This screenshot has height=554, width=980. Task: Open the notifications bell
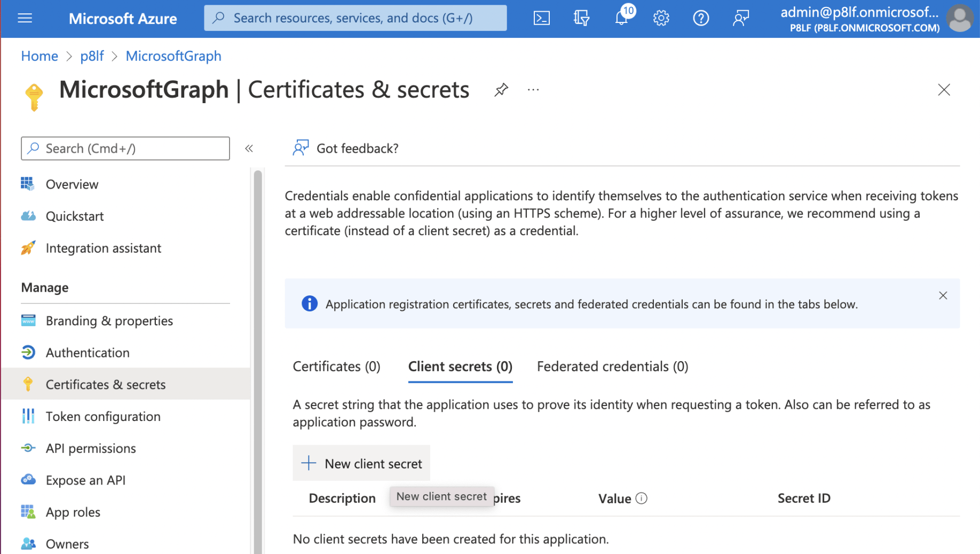(621, 18)
